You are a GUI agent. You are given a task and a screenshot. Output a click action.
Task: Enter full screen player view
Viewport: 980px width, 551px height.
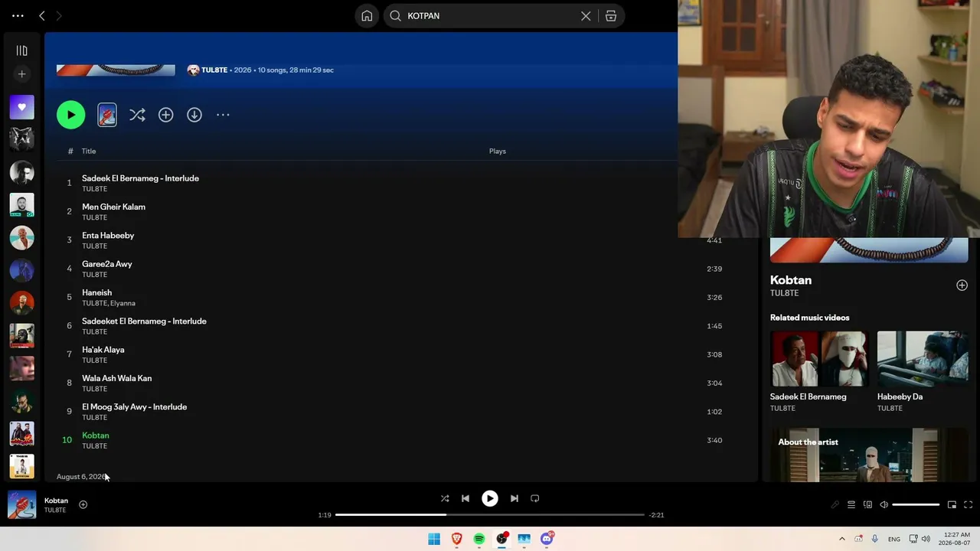tap(968, 505)
